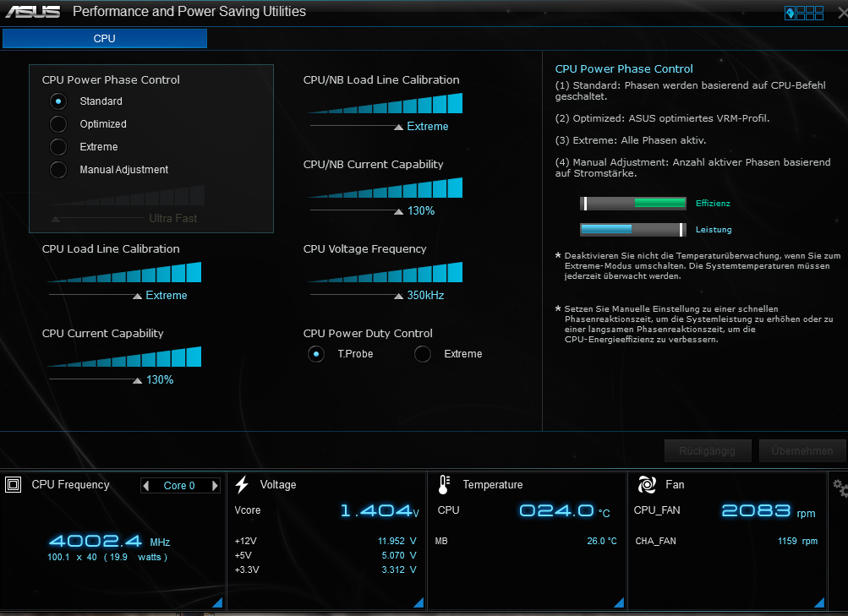Click the +3.3V reading 3.312 V
The width and height of the screenshot is (848, 616).
[x=398, y=570]
